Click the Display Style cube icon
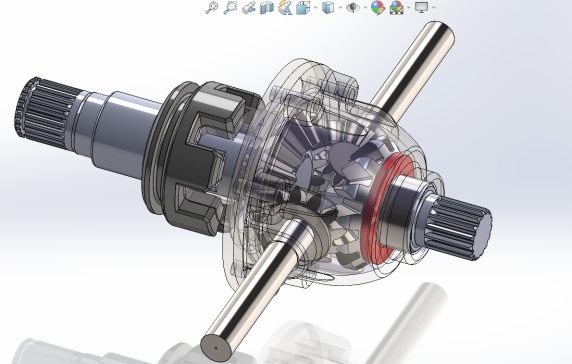 328,8
